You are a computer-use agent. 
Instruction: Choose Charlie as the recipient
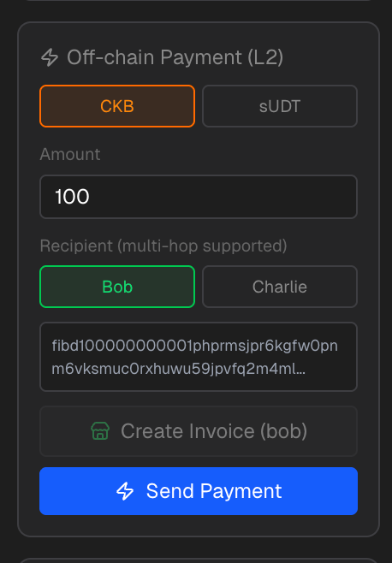[x=280, y=287]
